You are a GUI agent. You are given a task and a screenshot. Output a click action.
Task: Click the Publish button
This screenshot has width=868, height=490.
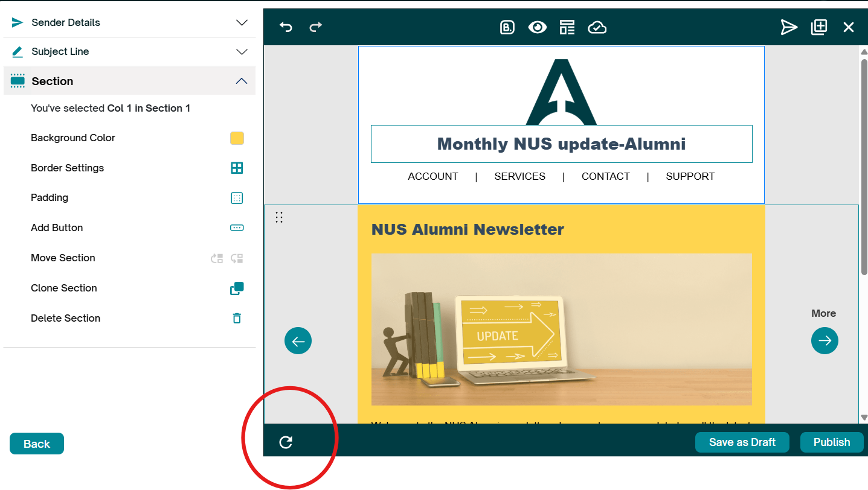click(x=832, y=442)
